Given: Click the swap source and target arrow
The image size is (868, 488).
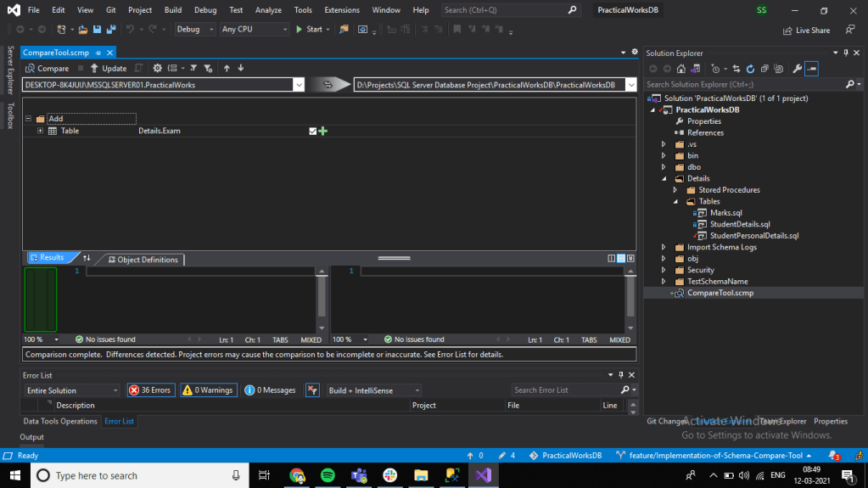Looking at the screenshot, I should (x=328, y=84).
